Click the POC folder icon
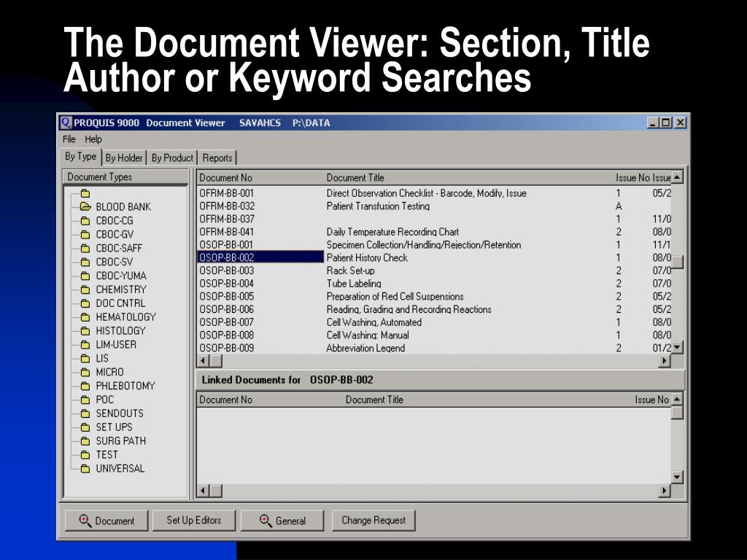This screenshot has width=747, height=560. (85, 400)
